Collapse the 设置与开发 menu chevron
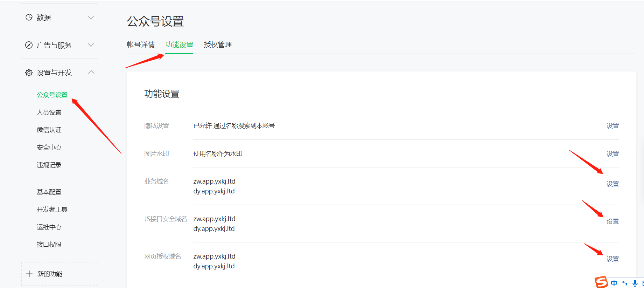644x288 pixels. [x=91, y=72]
